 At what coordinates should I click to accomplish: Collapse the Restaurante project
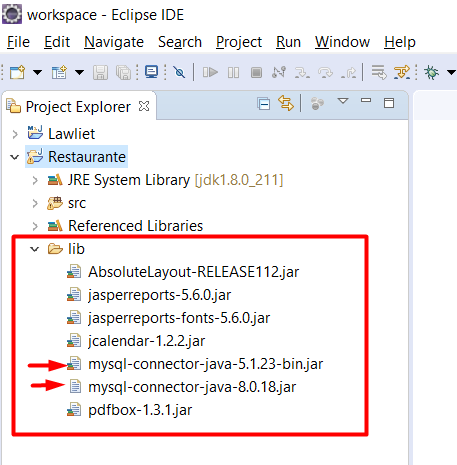pos(15,157)
